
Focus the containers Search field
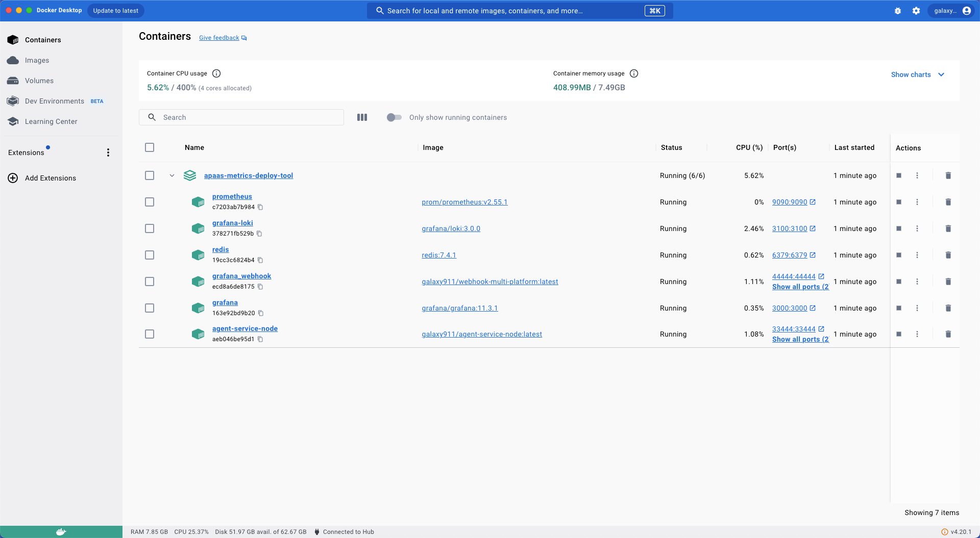pyautogui.click(x=241, y=117)
